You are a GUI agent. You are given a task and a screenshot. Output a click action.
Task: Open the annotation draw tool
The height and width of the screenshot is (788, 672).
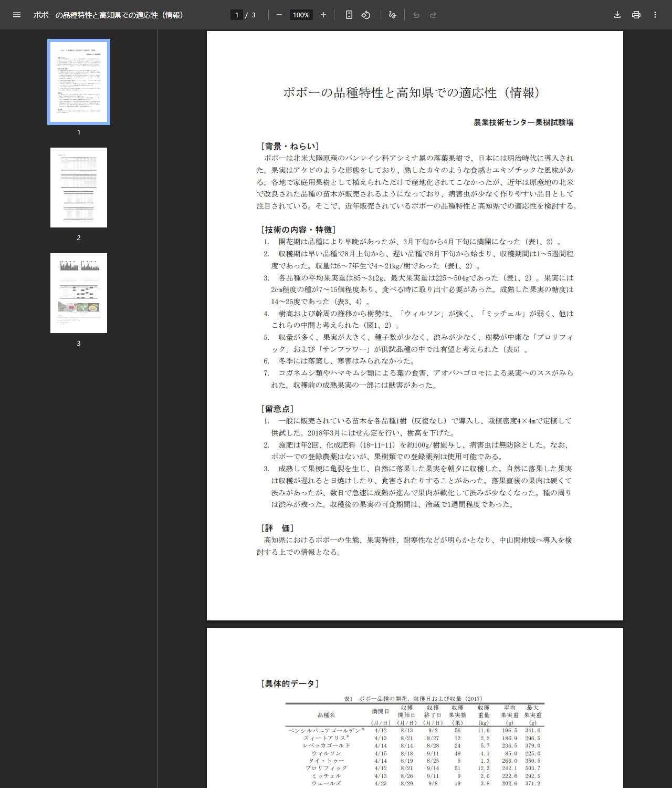[x=392, y=15]
